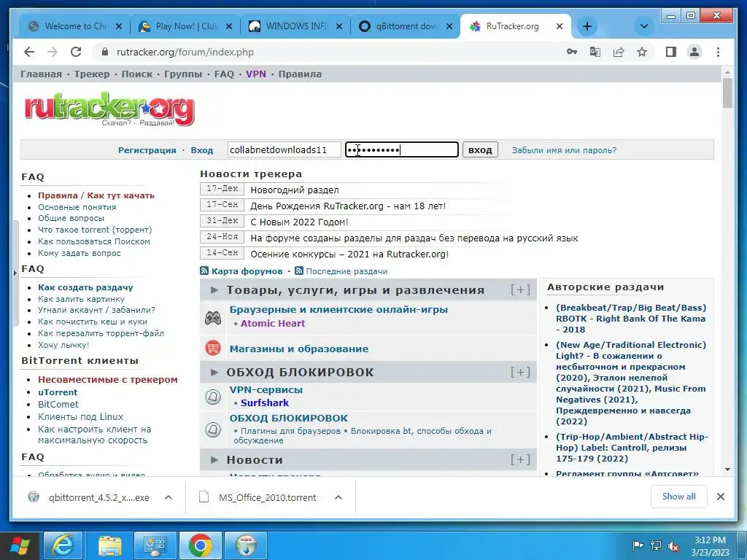Click the rutracker.org logo
The height and width of the screenshot is (560, 747).
109,109
